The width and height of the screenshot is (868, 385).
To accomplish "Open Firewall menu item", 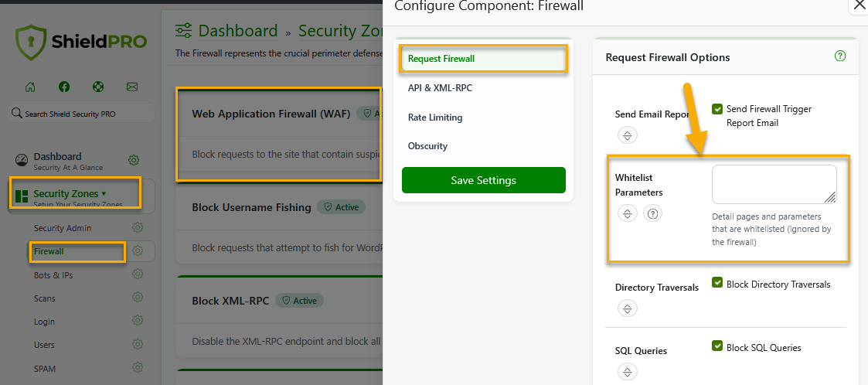I will (49, 251).
